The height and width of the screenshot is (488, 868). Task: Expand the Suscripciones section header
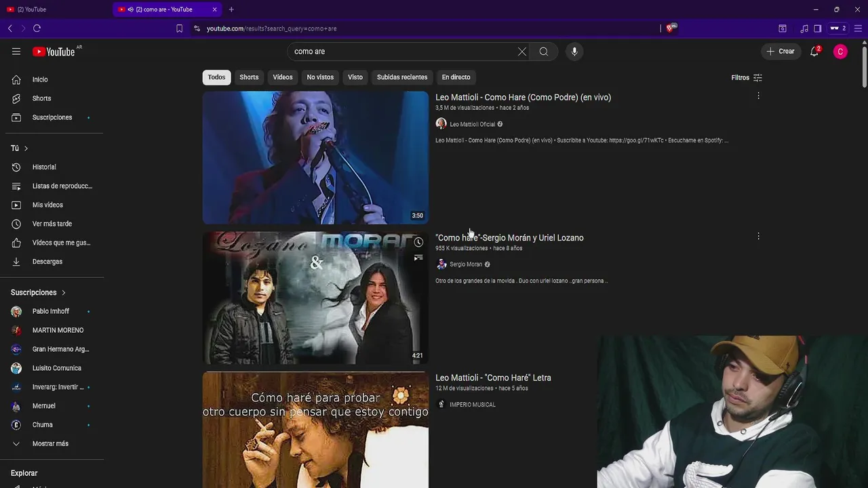point(38,292)
